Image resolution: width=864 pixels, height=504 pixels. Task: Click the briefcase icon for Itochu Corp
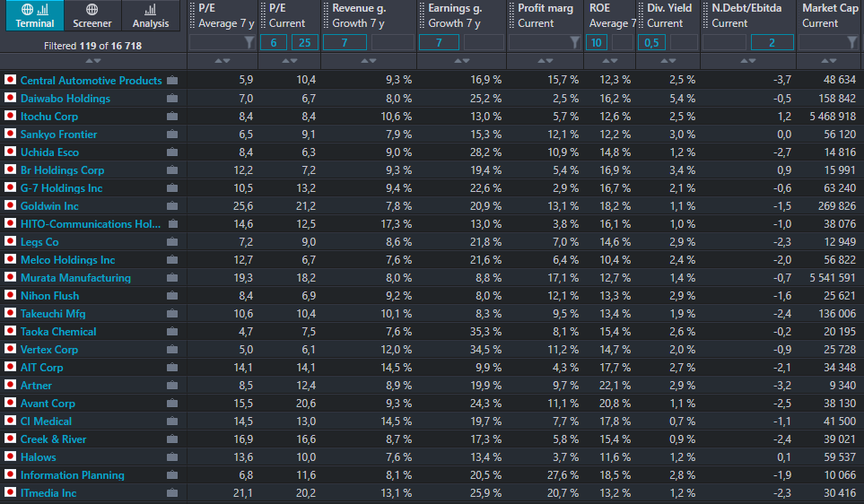(x=172, y=117)
